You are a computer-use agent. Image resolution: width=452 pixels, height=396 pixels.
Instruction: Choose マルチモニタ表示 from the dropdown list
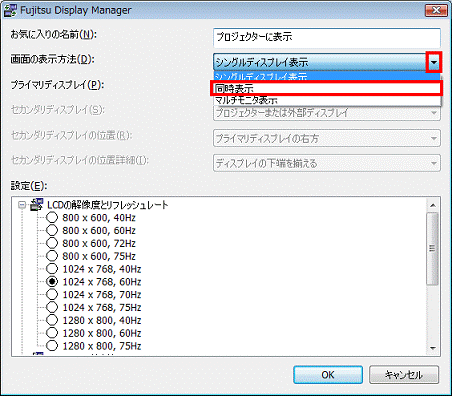point(327,100)
